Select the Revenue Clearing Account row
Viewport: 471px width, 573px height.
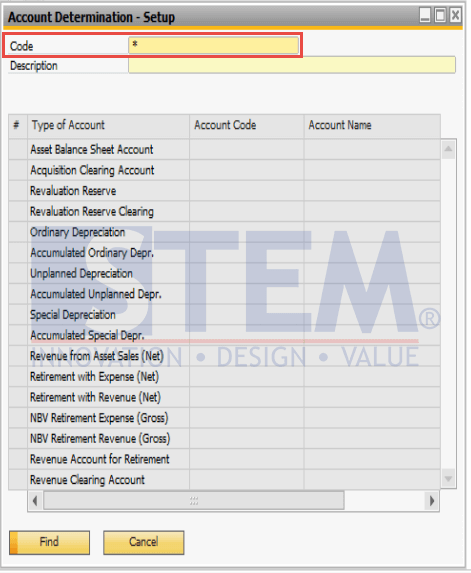click(224, 480)
